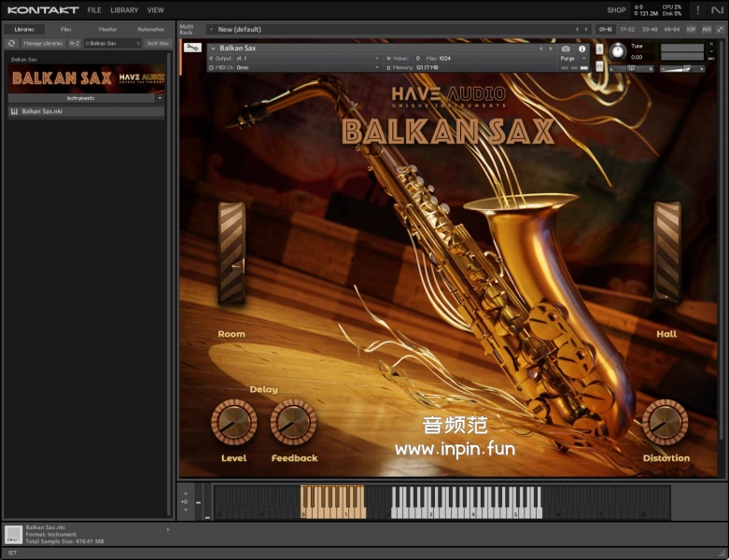Click the Distortion knob
This screenshot has width=729, height=560.
click(666, 422)
